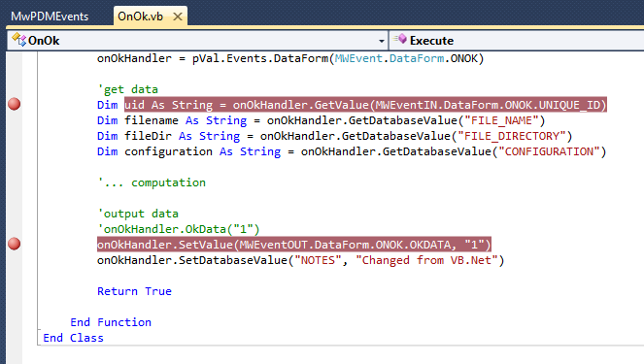Click the SetDatabaseValue "NOTES" line
The height and width of the screenshot is (364, 644).
301,260
